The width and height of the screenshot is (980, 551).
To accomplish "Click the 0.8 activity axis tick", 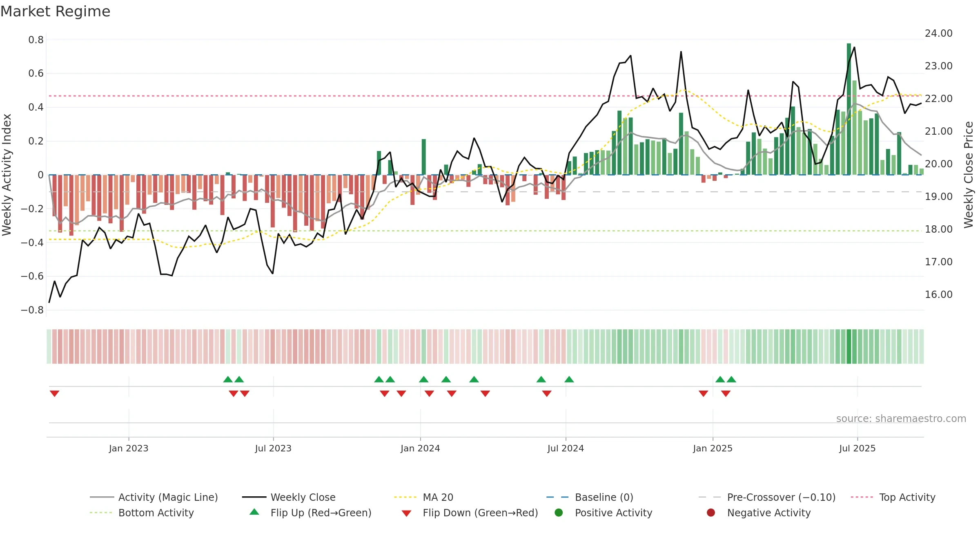I will [36, 40].
